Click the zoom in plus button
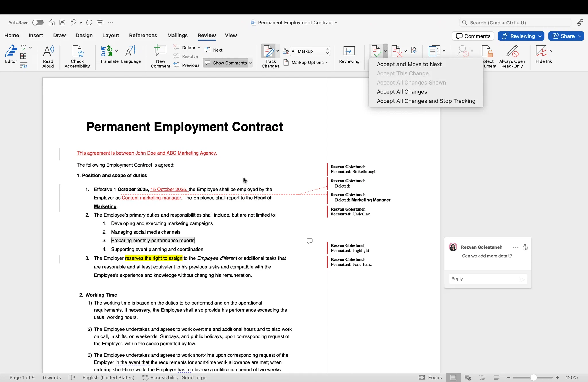Viewport: 588px width, 382px height. click(x=557, y=377)
